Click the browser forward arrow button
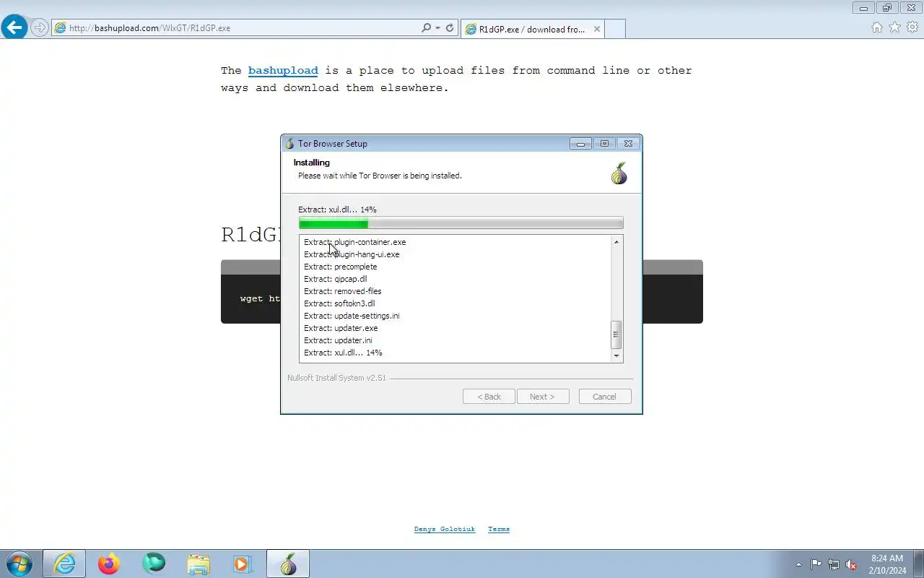The image size is (924, 578). 40,28
